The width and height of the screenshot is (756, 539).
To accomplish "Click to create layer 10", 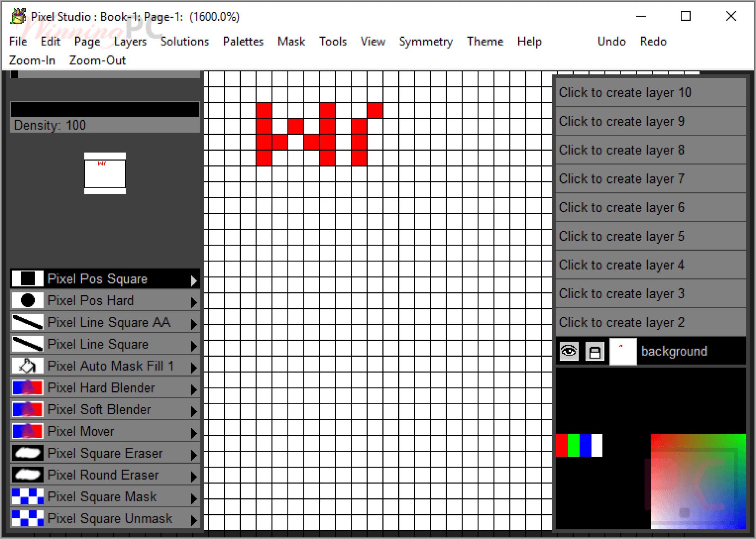I will [651, 92].
